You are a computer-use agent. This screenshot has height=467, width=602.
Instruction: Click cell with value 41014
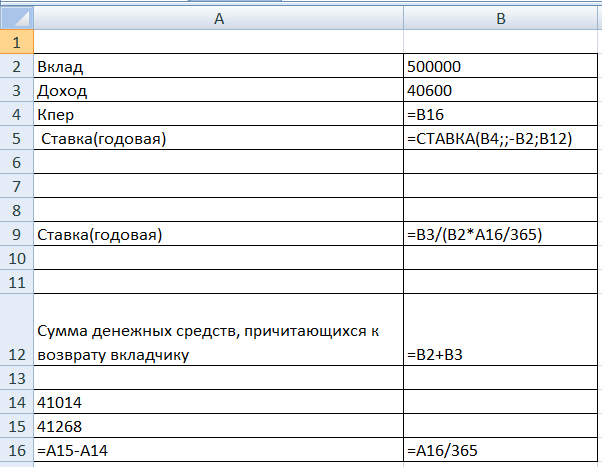point(218,402)
